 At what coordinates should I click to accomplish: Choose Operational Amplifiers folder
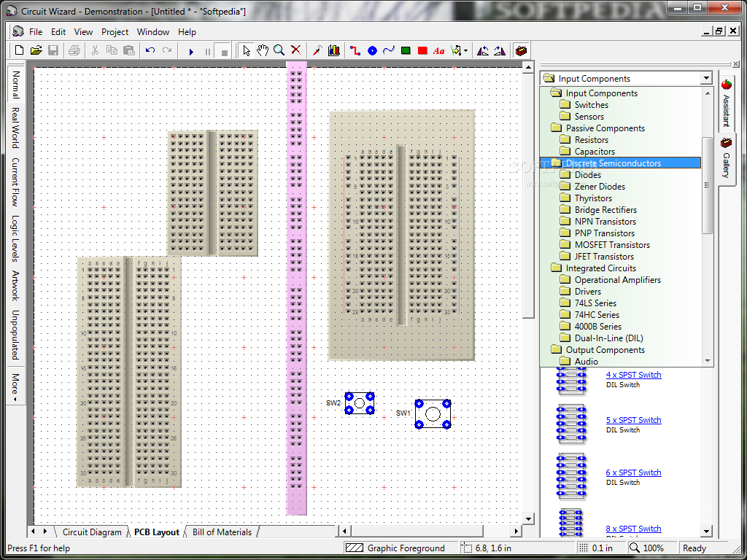[617, 280]
